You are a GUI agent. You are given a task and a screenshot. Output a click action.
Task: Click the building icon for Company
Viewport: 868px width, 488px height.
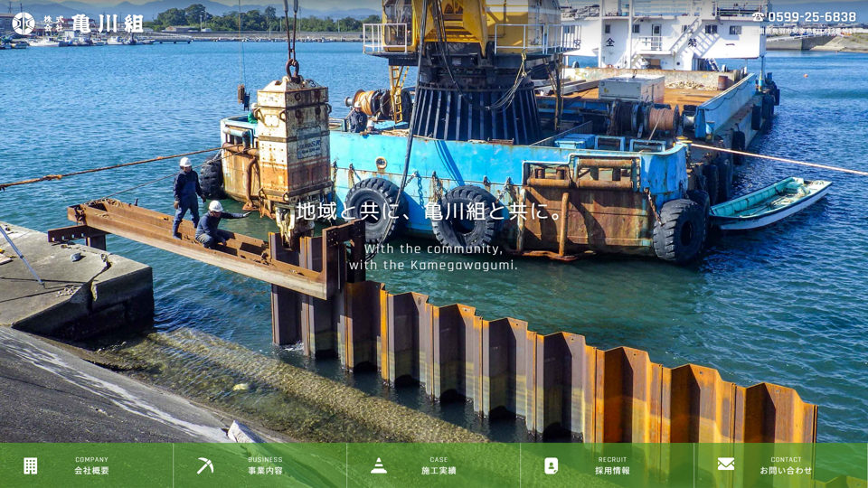[31, 465]
